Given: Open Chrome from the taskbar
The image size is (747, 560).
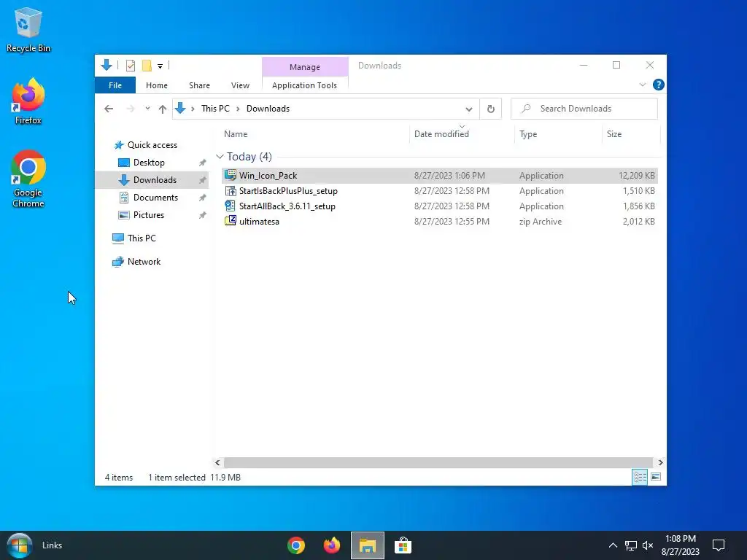Looking at the screenshot, I should tap(296, 545).
